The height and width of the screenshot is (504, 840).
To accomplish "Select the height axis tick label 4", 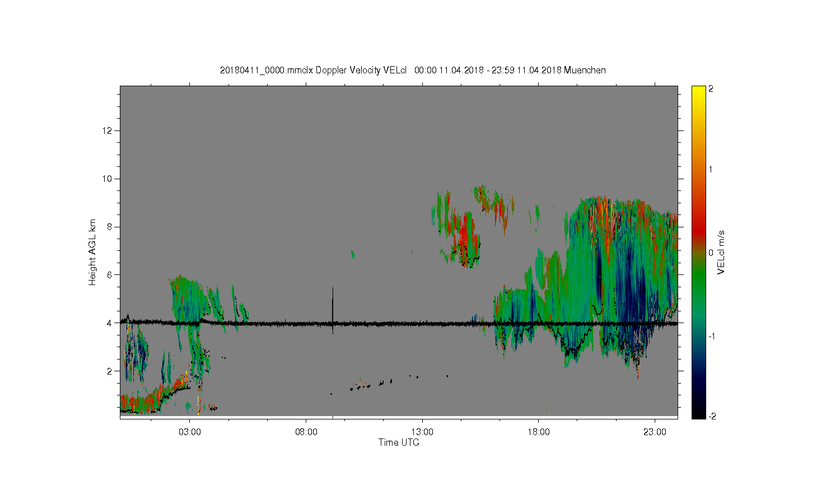I will point(110,323).
